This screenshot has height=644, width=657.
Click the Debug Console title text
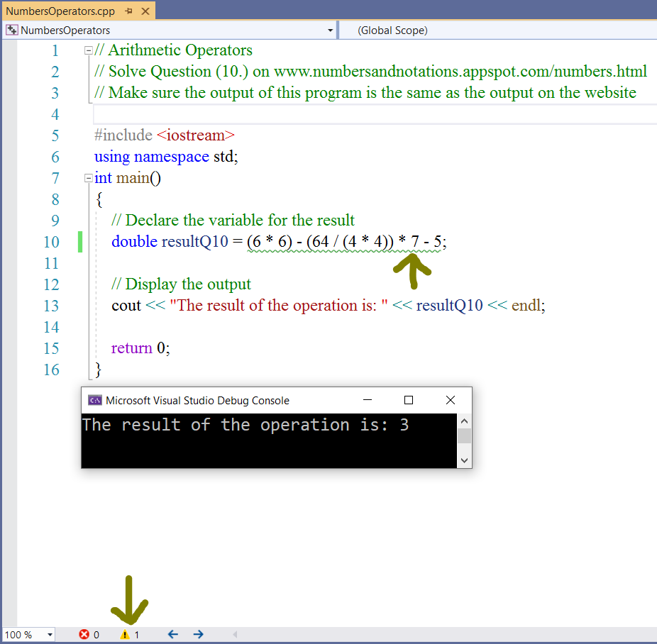tap(197, 401)
